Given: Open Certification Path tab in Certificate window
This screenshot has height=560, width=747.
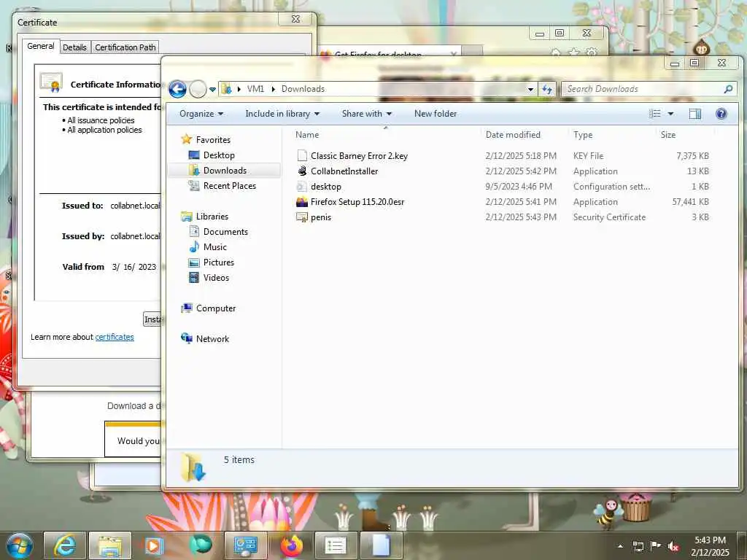Looking at the screenshot, I should tap(125, 47).
